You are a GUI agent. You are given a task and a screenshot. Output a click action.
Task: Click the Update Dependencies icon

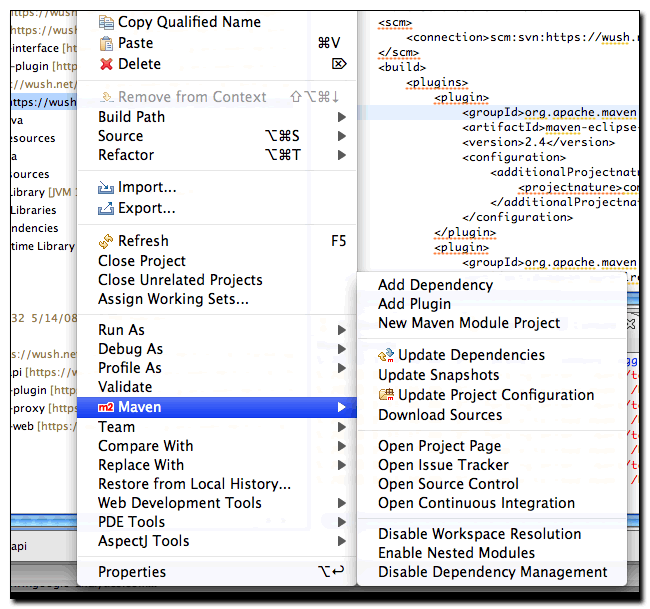[x=386, y=355]
